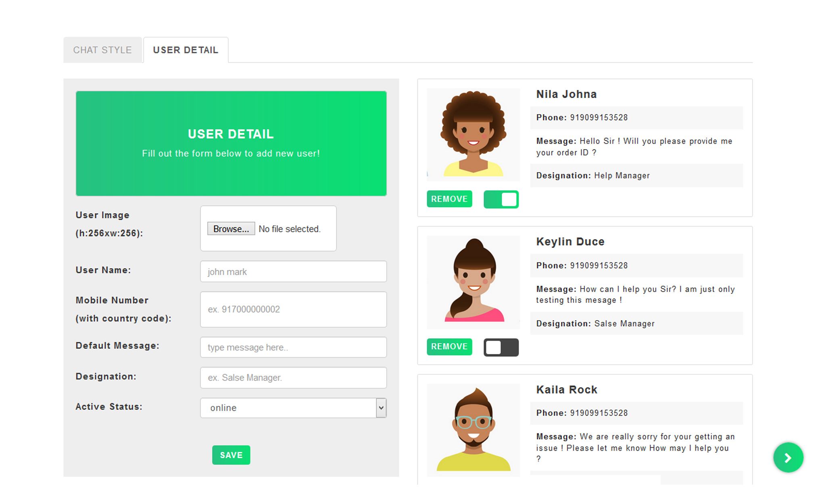Remove the Nila Johna user

click(x=449, y=199)
